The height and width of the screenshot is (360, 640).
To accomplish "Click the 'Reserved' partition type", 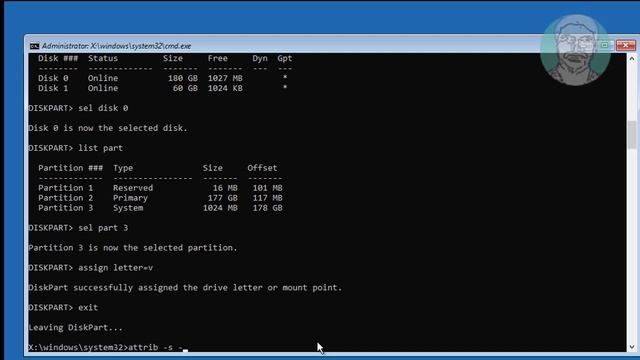I will pos(133,188).
